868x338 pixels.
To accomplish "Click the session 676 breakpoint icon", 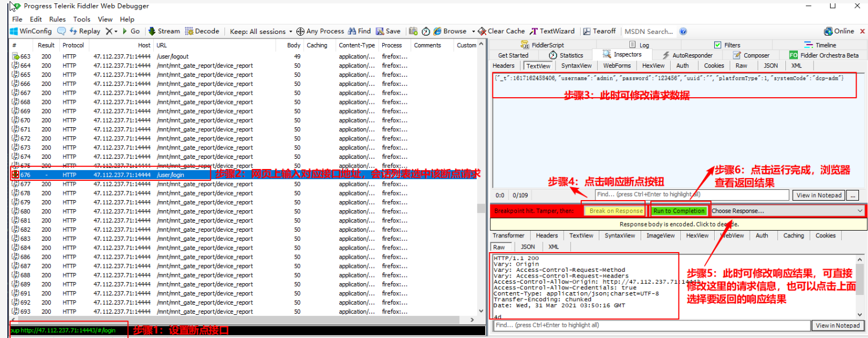I will coord(15,175).
